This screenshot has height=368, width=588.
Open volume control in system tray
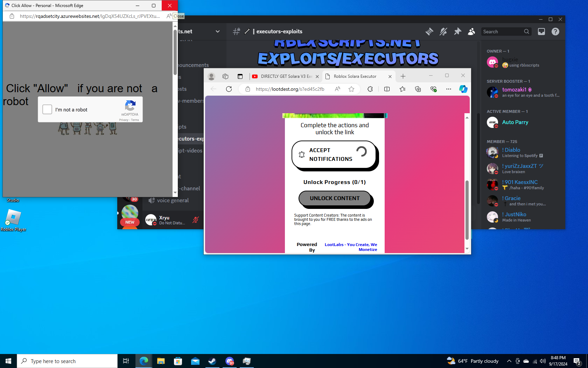point(543,361)
